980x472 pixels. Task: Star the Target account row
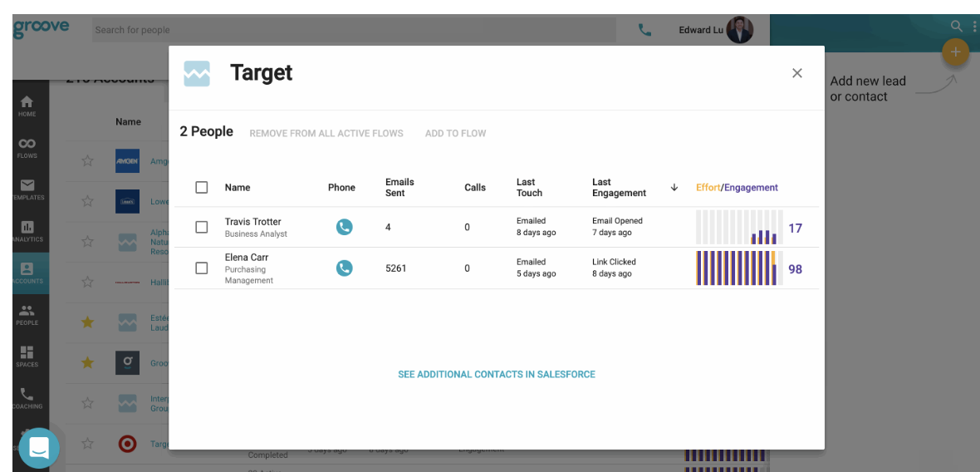tap(87, 444)
